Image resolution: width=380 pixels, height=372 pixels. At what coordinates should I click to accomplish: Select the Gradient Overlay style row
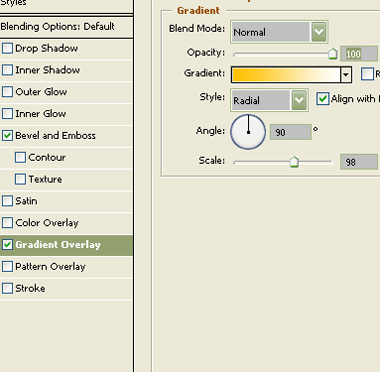tap(66, 245)
